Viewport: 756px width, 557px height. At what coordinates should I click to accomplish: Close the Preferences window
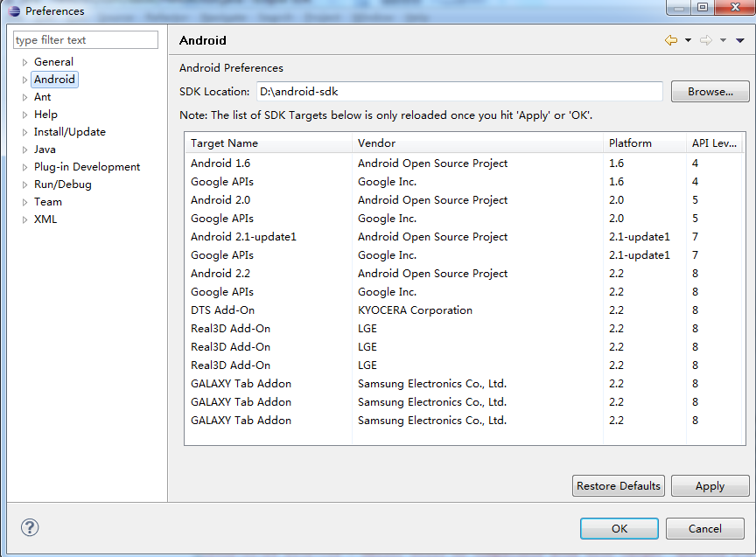click(x=735, y=7)
